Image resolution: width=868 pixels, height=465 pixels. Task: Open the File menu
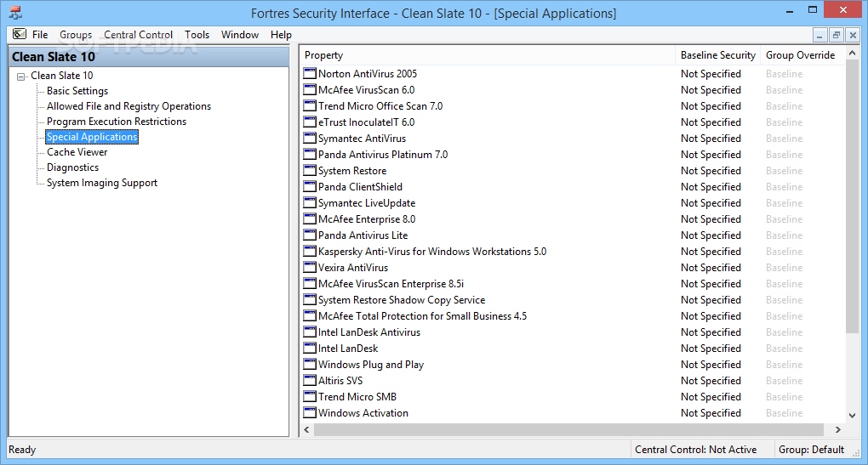pyautogui.click(x=40, y=34)
